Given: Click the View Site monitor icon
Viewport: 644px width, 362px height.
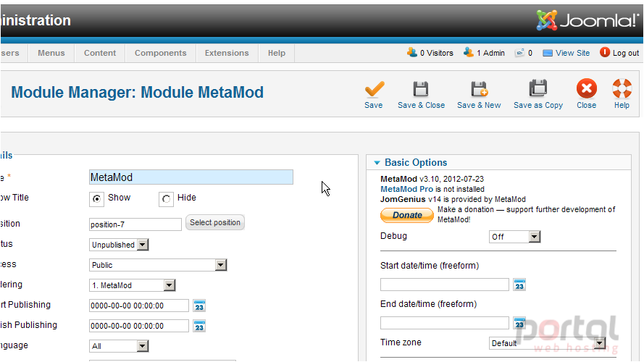Looking at the screenshot, I should pyautogui.click(x=548, y=53).
